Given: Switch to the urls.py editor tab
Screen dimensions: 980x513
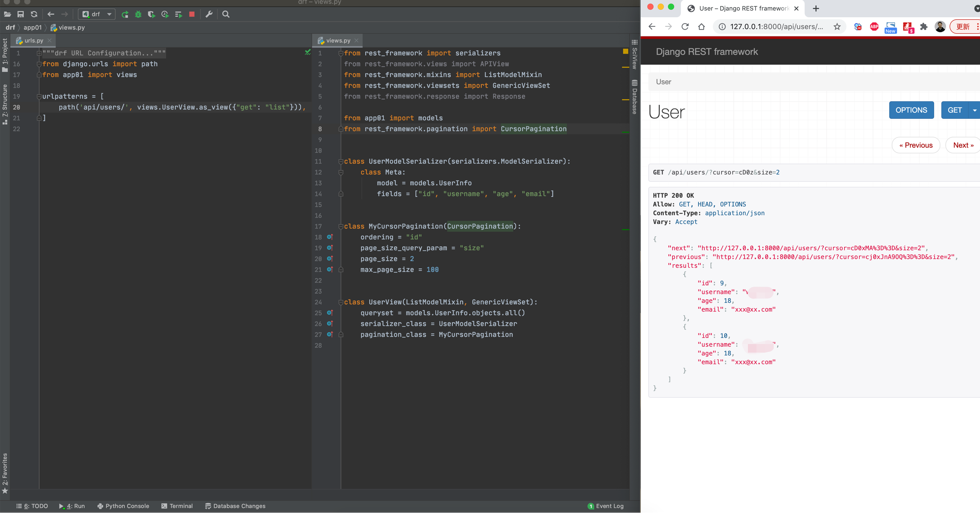Looking at the screenshot, I should (33, 40).
